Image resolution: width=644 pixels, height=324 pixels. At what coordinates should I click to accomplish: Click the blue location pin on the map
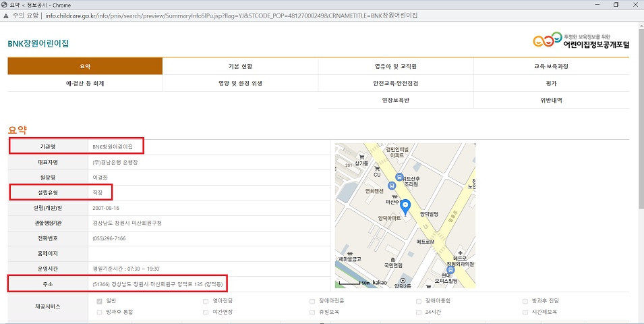click(x=405, y=207)
